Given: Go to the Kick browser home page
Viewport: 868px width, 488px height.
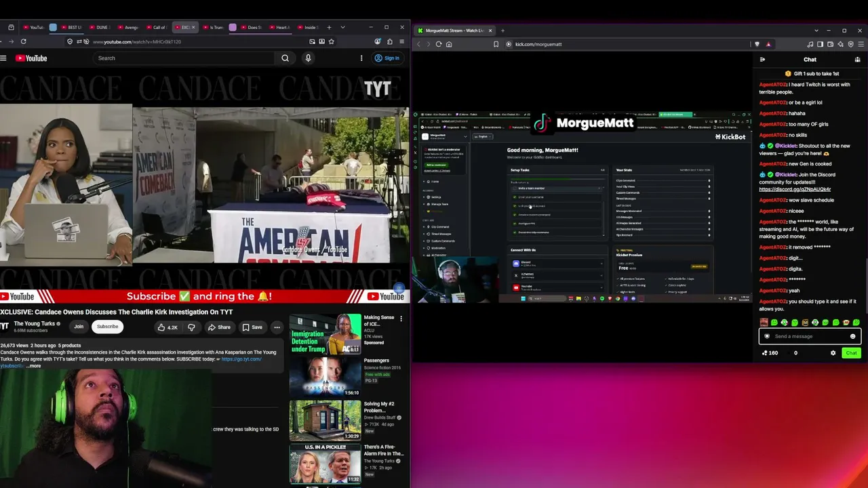Looking at the screenshot, I should point(449,44).
